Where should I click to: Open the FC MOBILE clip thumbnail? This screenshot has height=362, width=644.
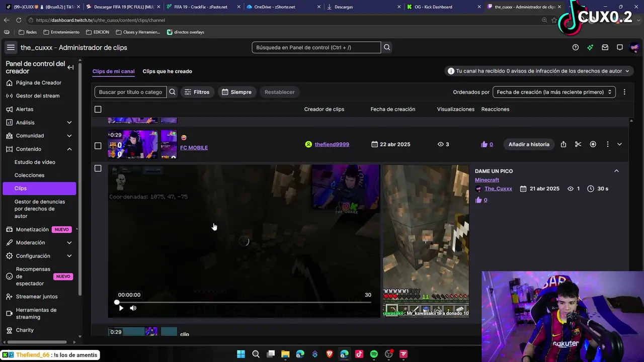[133, 145]
